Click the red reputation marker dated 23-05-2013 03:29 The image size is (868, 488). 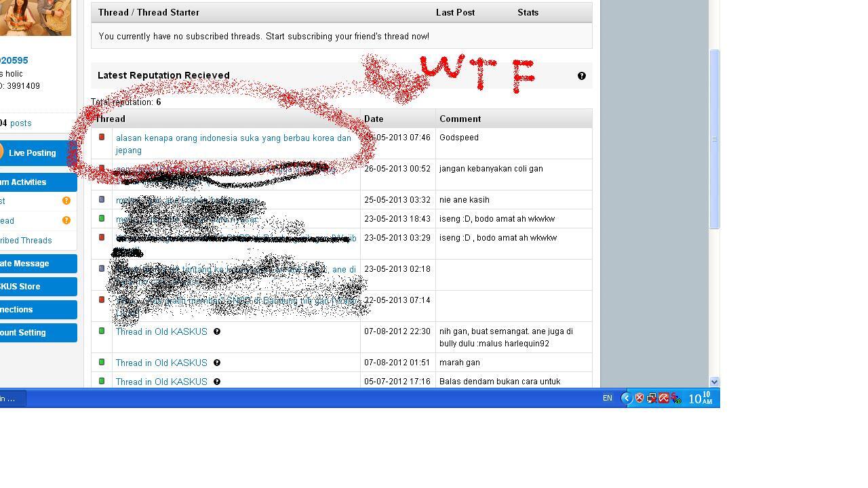(102, 237)
